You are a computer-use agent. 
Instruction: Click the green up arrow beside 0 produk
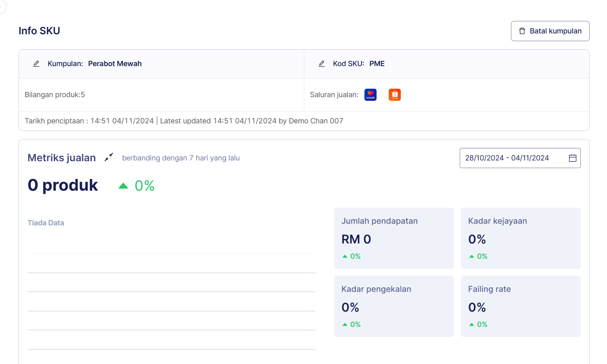point(123,186)
